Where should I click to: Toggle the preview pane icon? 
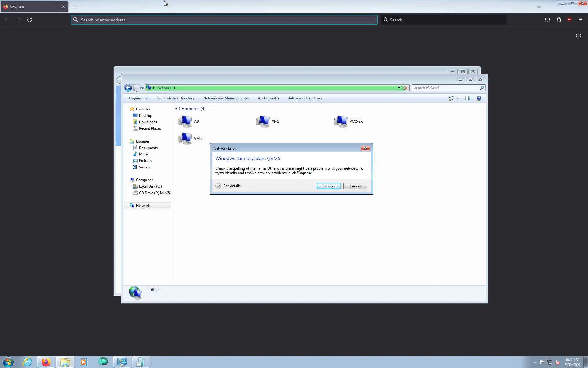(468, 98)
